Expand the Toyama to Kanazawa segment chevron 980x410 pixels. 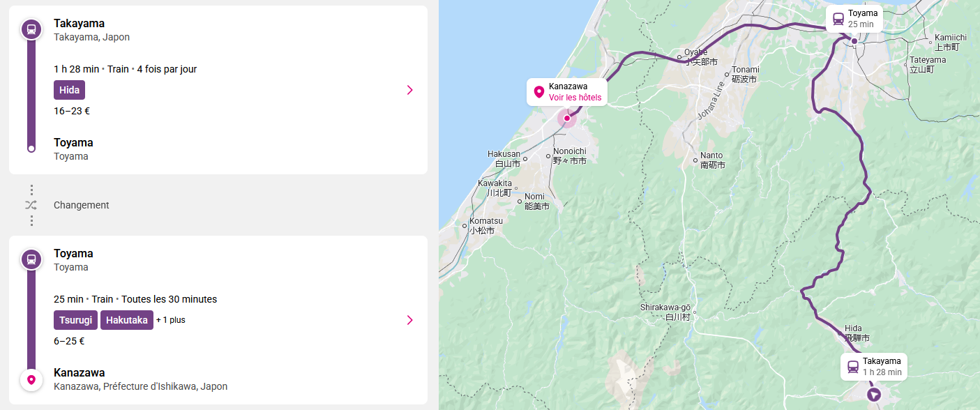point(409,320)
